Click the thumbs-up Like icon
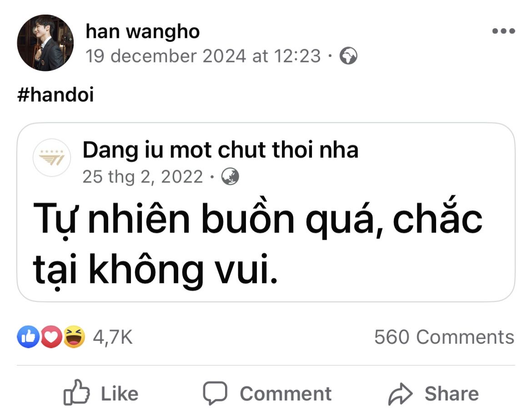Image resolution: width=532 pixels, height=416 pixels. point(77,392)
